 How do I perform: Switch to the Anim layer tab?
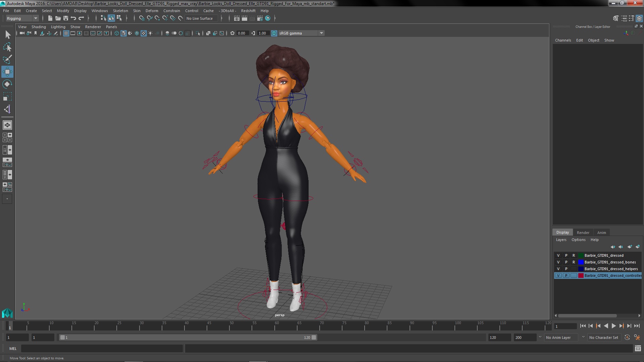[x=601, y=233]
